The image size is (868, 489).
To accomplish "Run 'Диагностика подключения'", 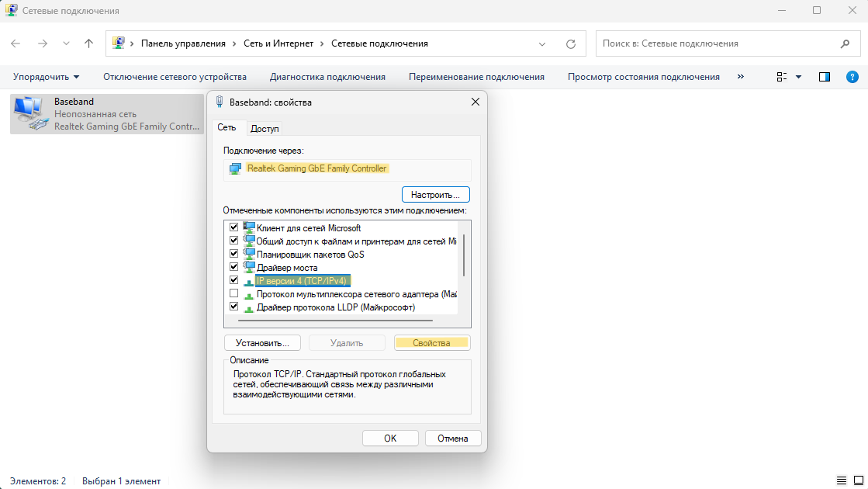I will pos(327,77).
